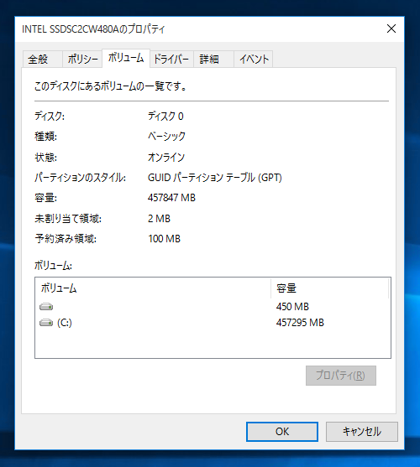Click the dialog title INTEL SSDSC2CW480Aのプロパティ
The height and width of the screenshot is (467, 420).
(93, 29)
